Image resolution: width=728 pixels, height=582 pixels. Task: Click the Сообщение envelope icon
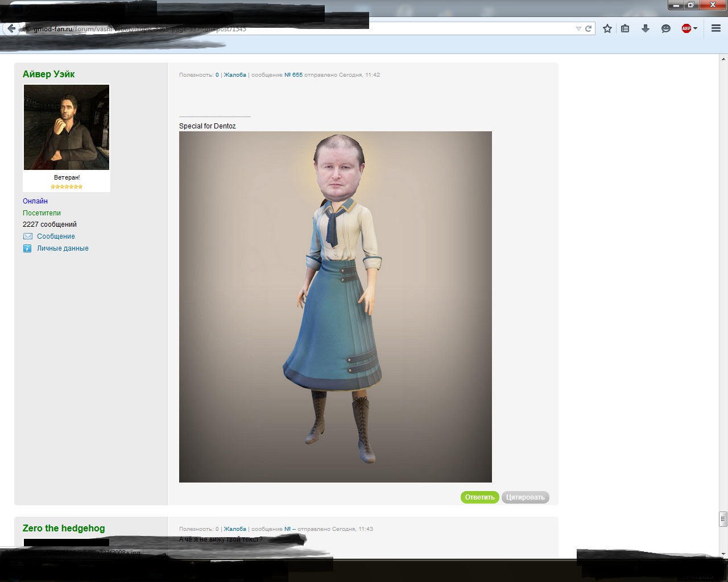[x=28, y=236]
